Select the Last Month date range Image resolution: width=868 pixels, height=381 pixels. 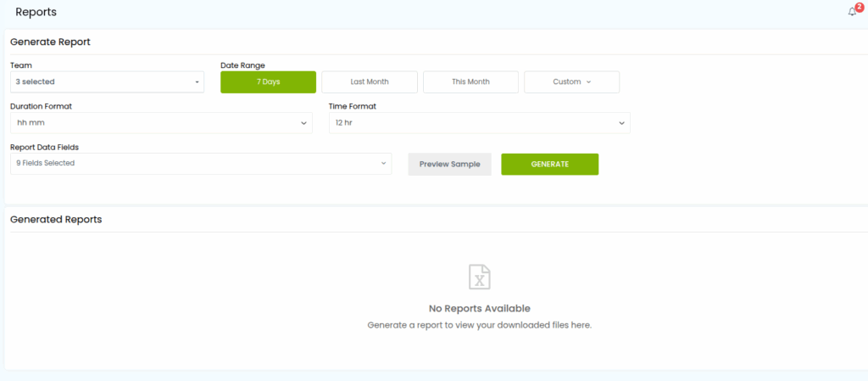click(x=370, y=82)
